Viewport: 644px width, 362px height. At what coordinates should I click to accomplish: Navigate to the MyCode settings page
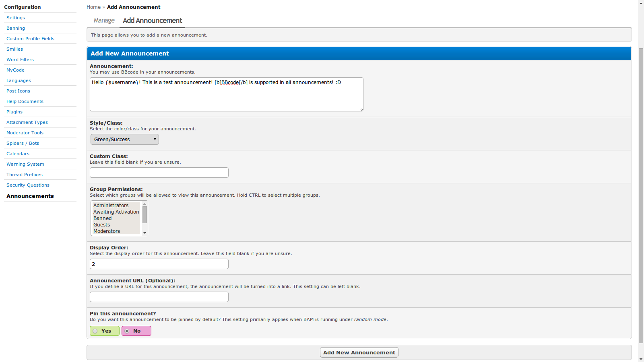(x=15, y=70)
